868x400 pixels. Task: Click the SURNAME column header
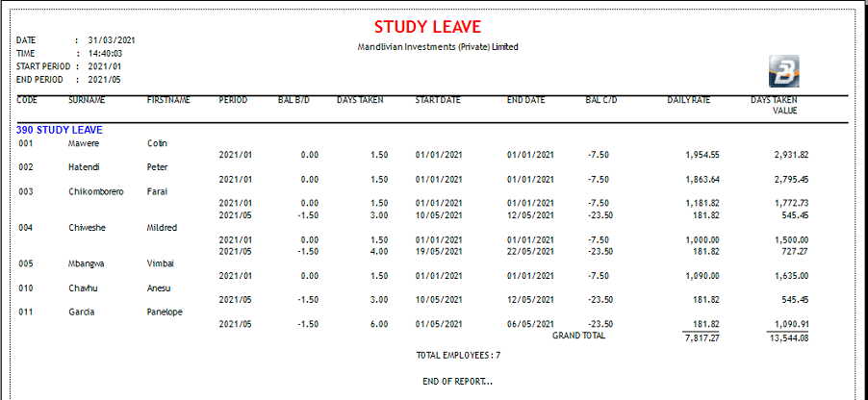coord(87,101)
